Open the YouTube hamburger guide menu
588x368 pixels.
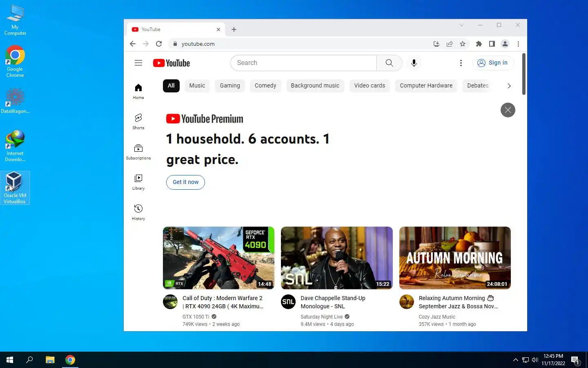[138, 63]
